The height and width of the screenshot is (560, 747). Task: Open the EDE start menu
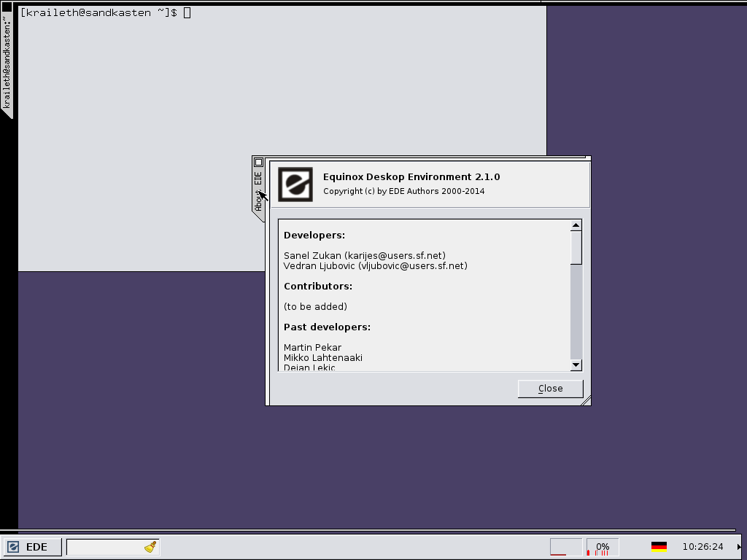click(29, 547)
